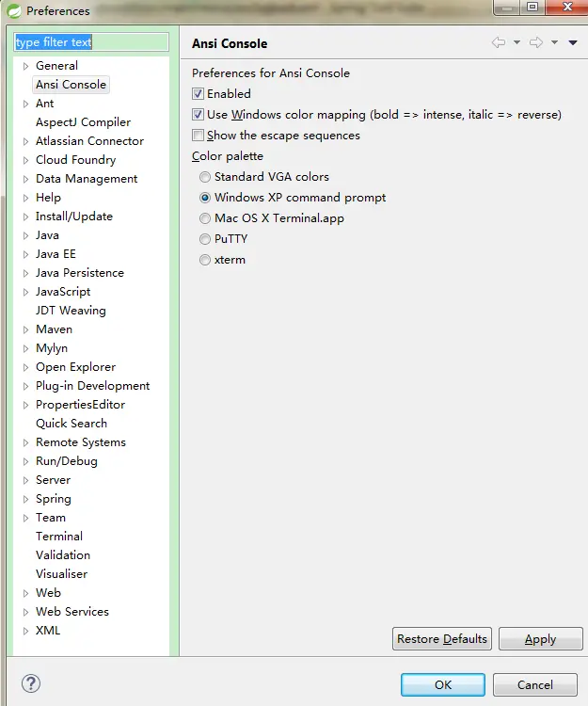The image size is (588, 706).
Task: Open AspectJ Compiler preferences
Action: [x=83, y=122]
